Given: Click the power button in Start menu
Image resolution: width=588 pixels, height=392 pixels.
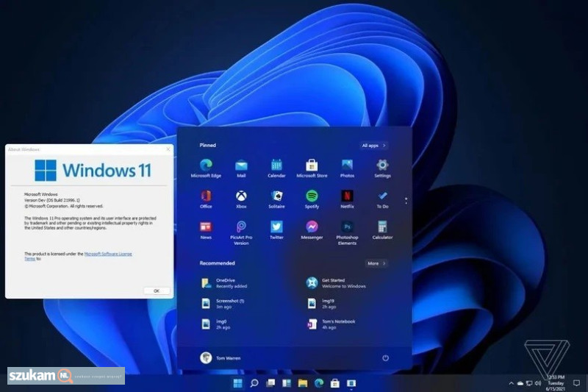Looking at the screenshot, I should [385, 358].
